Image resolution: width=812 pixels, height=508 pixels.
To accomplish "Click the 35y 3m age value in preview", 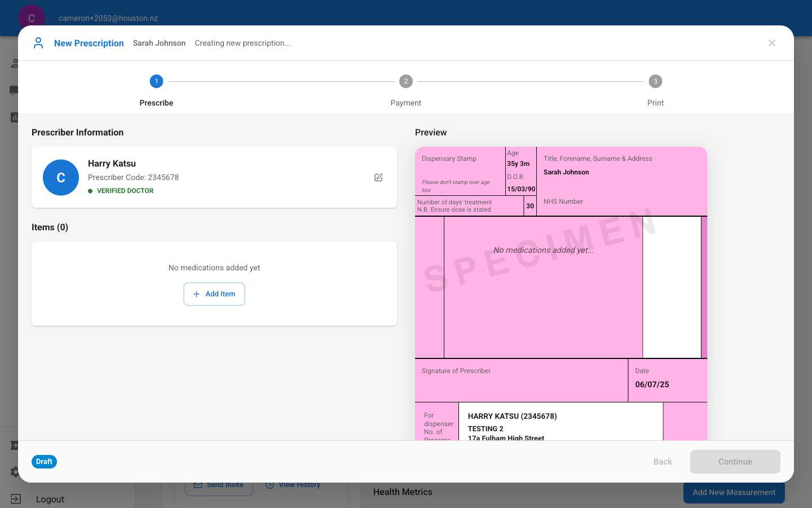I will click(518, 164).
